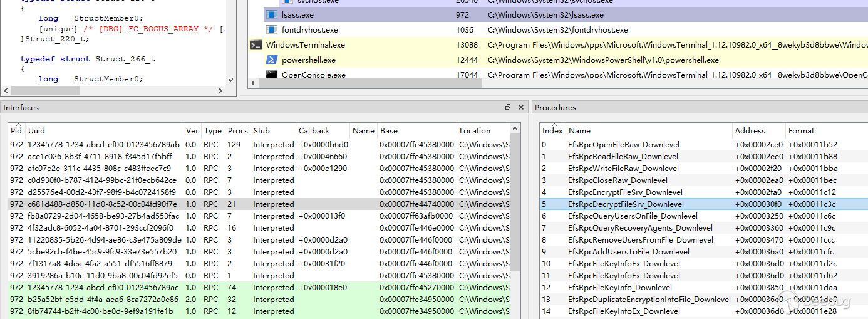This screenshot has height=319, width=868.
Task: Select the WindowsTerminal.exe process name
Action: [x=306, y=44]
